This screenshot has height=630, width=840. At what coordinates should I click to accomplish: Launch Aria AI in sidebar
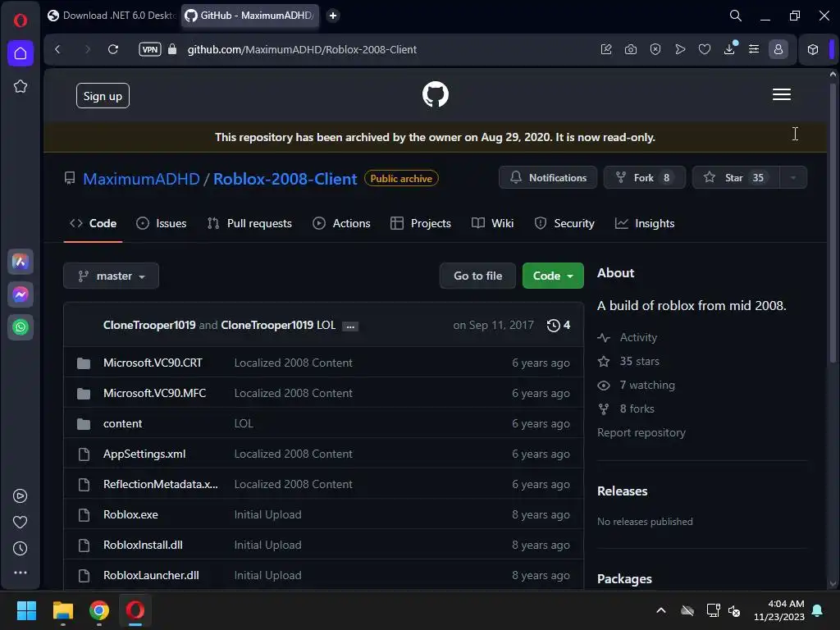click(21, 262)
